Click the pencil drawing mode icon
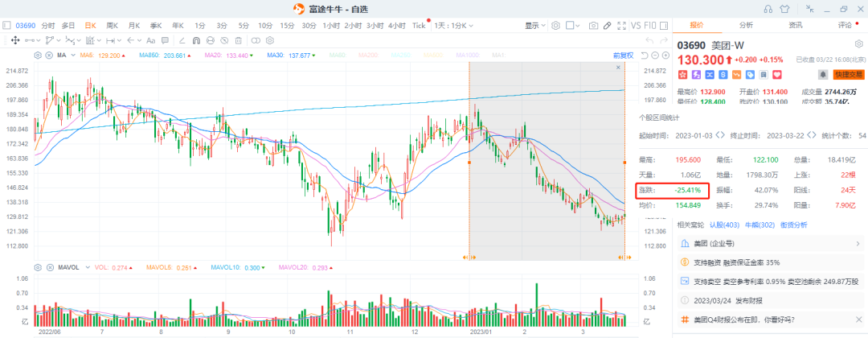Screen dimensions: 868x338 tap(608, 26)
